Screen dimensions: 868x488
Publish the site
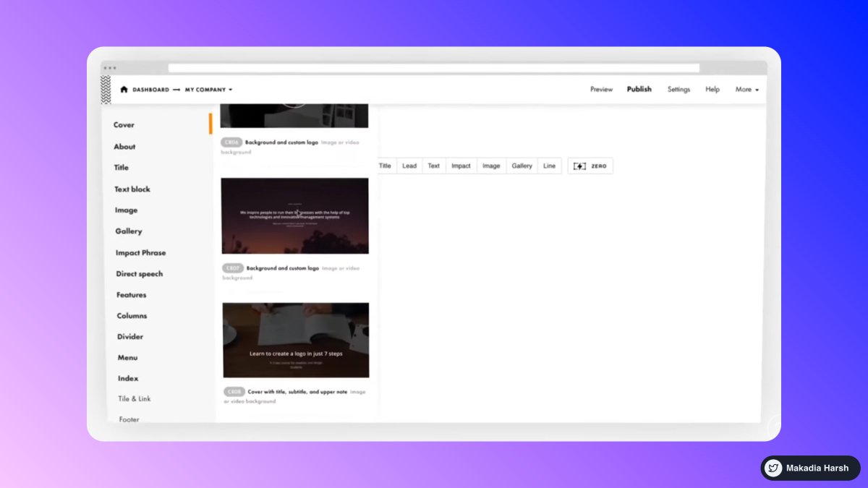639,89
